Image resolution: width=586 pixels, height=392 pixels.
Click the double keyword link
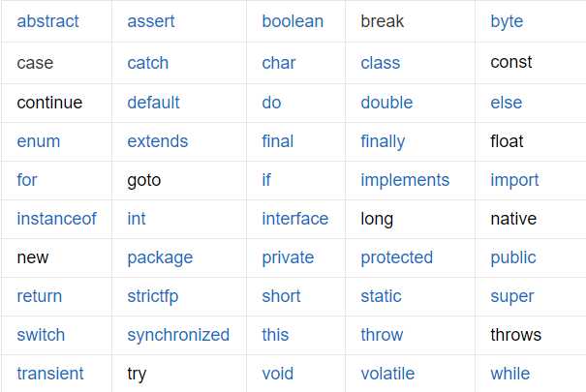tap(386, 103)
